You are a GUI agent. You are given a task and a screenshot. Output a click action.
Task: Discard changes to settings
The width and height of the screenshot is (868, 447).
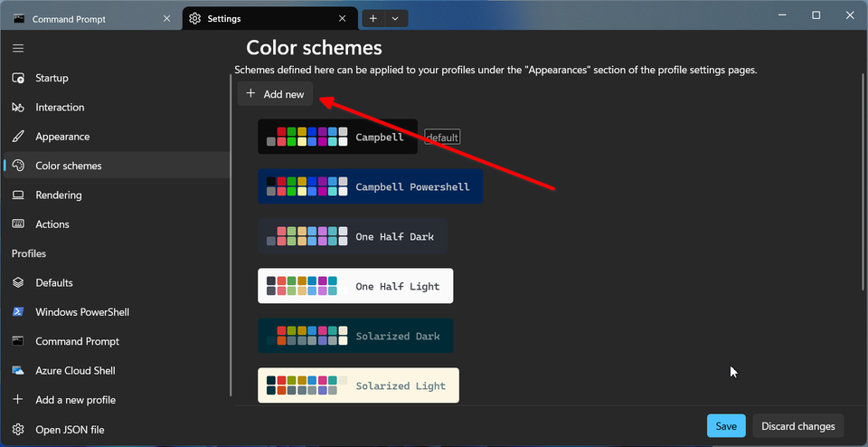coord(797,426)
